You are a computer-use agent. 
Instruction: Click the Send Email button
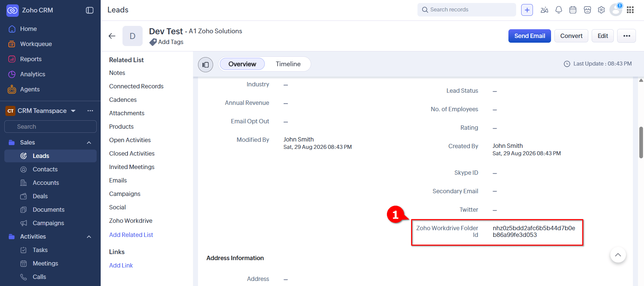tap(530, 36)
